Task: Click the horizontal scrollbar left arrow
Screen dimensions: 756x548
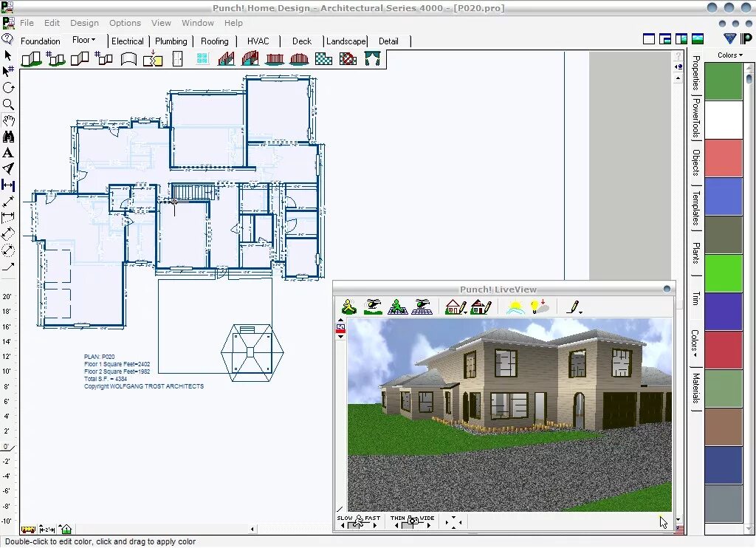Action: (x=252, y=530)
